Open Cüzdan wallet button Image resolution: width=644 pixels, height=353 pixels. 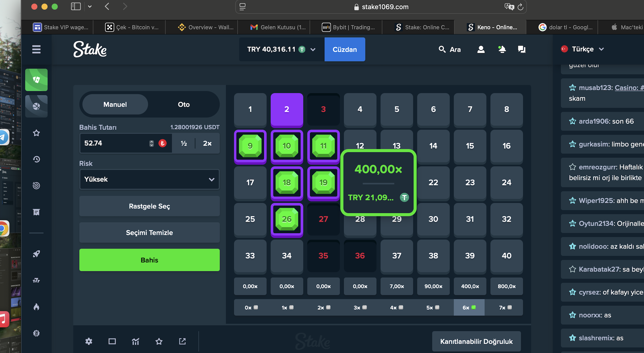pyautogui.click(x=345, y=49)
